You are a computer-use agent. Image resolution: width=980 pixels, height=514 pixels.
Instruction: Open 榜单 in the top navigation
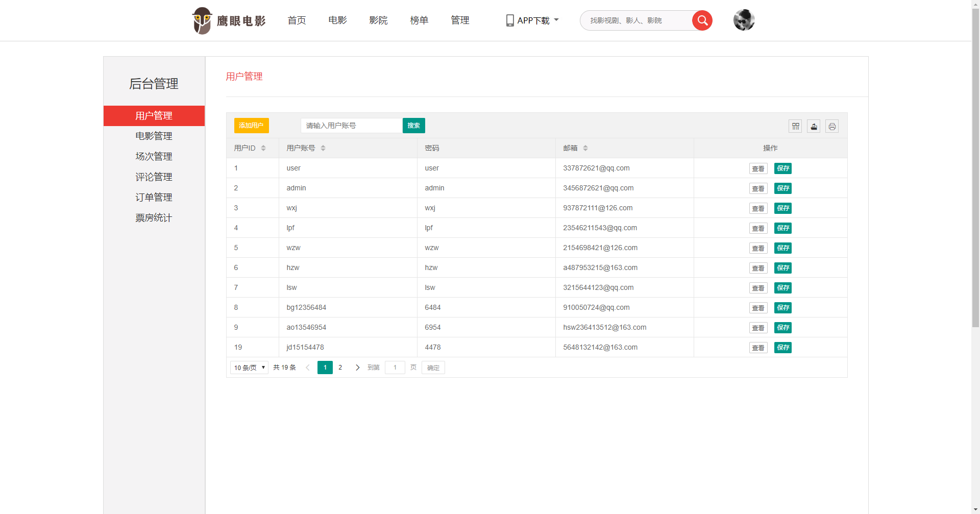419,20
